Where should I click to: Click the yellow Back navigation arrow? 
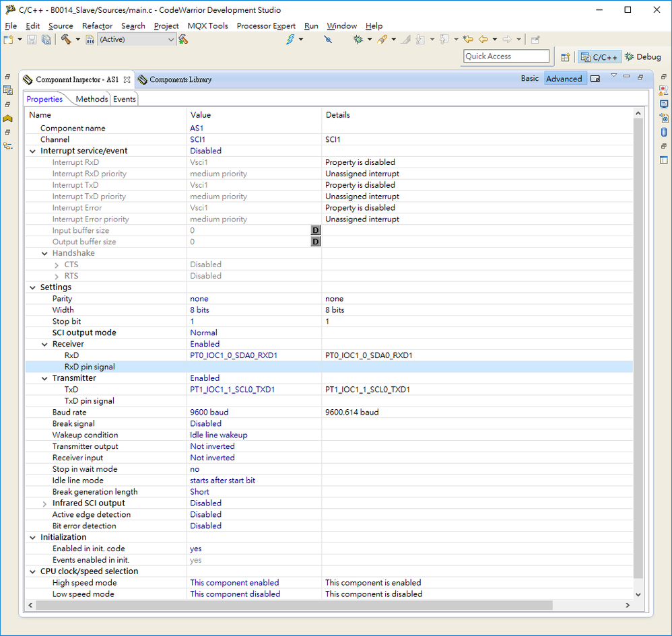483,40
